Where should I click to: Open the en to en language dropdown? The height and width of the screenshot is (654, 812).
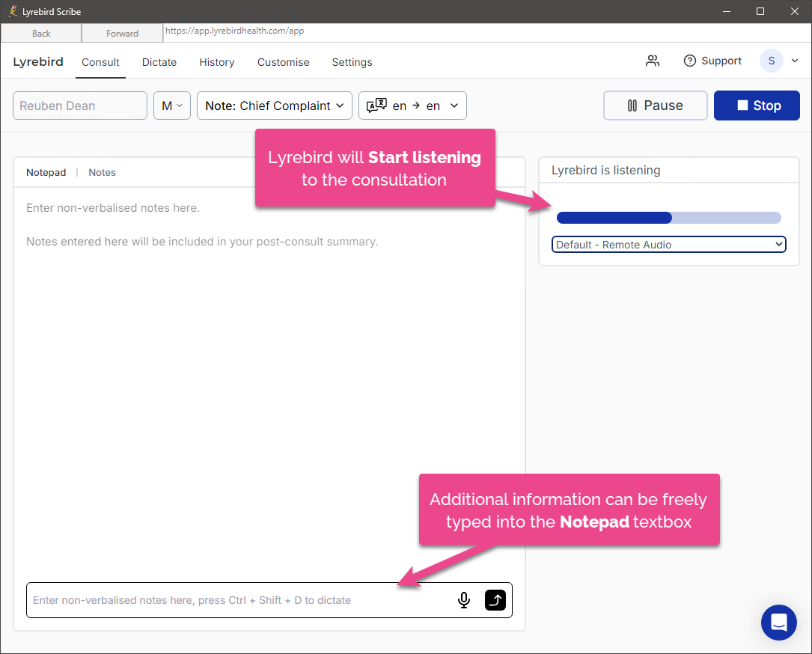[x=412, y=106]
